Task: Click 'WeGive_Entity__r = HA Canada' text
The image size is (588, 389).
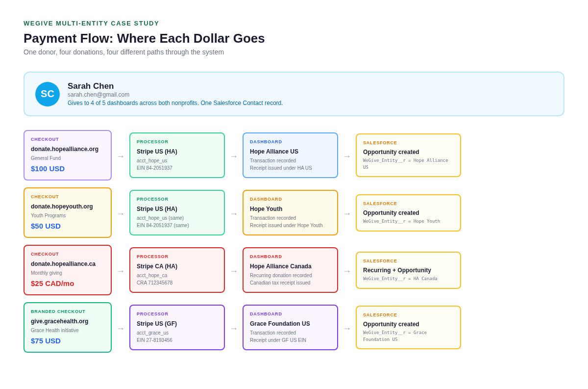Action: pyautogui.click(x=400, y=279)
